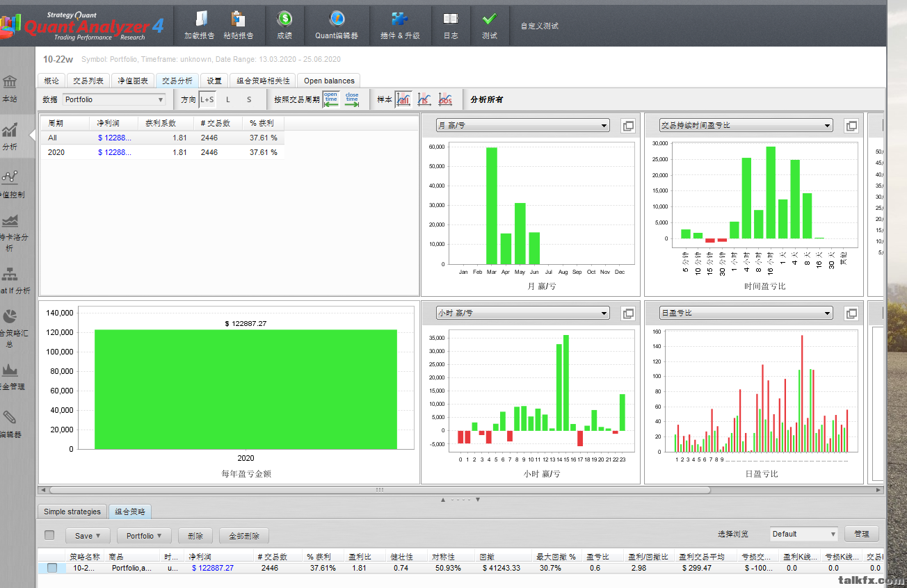Switch to the Open balances tab
Viewport: 907px width, 588px height.
click(x=329, y=81)
